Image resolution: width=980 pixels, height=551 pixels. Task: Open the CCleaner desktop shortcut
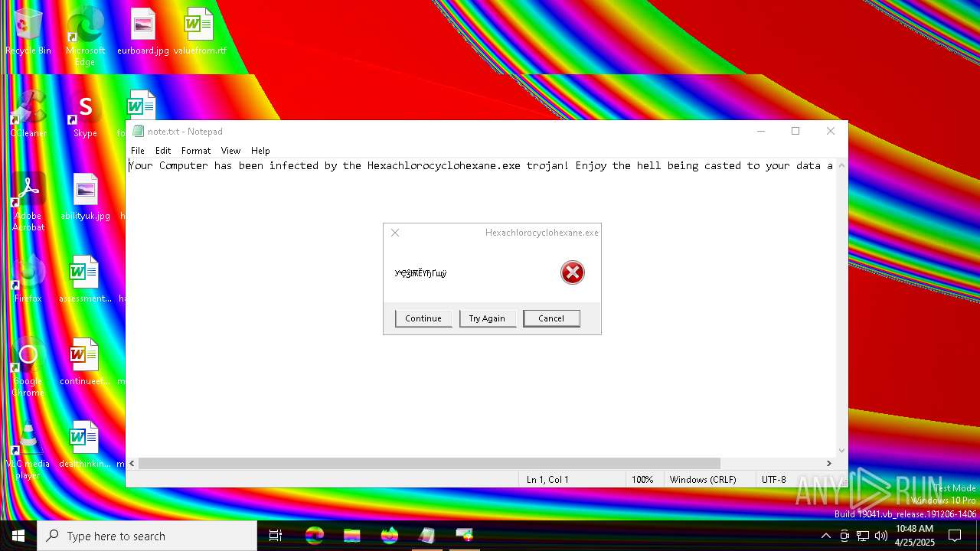pos(28,113)
